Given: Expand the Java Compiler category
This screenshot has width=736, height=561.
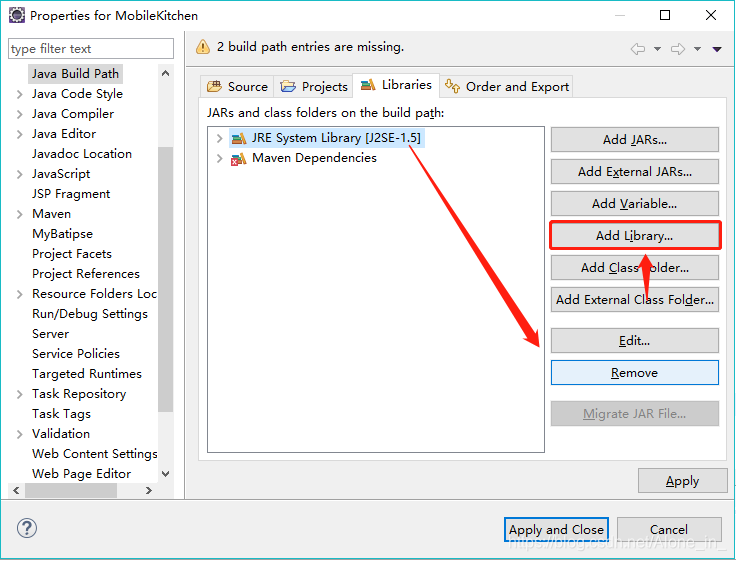Looking at the screenshot, I should [x=19, y=114].
